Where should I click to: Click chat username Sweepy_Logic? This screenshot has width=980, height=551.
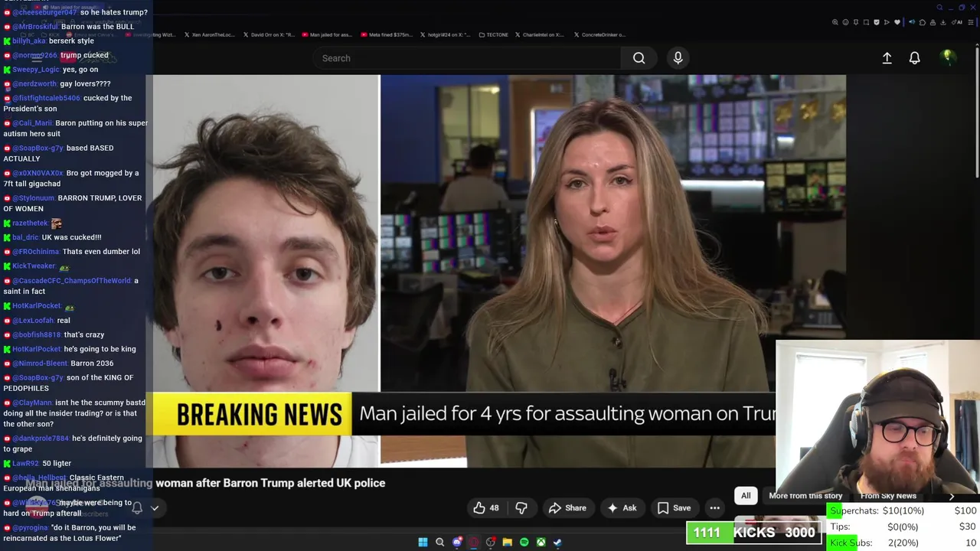pos(36,70)
